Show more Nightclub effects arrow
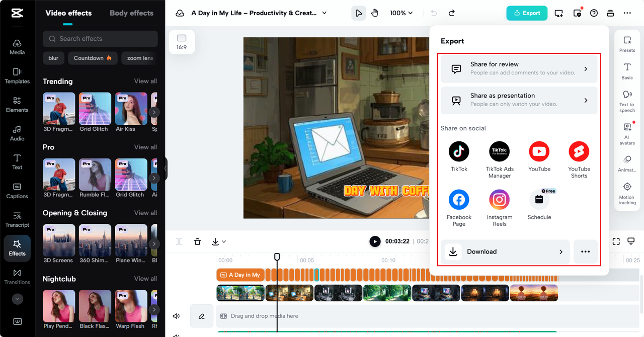This screenshot has width=644, height=337. click(154, 310)
